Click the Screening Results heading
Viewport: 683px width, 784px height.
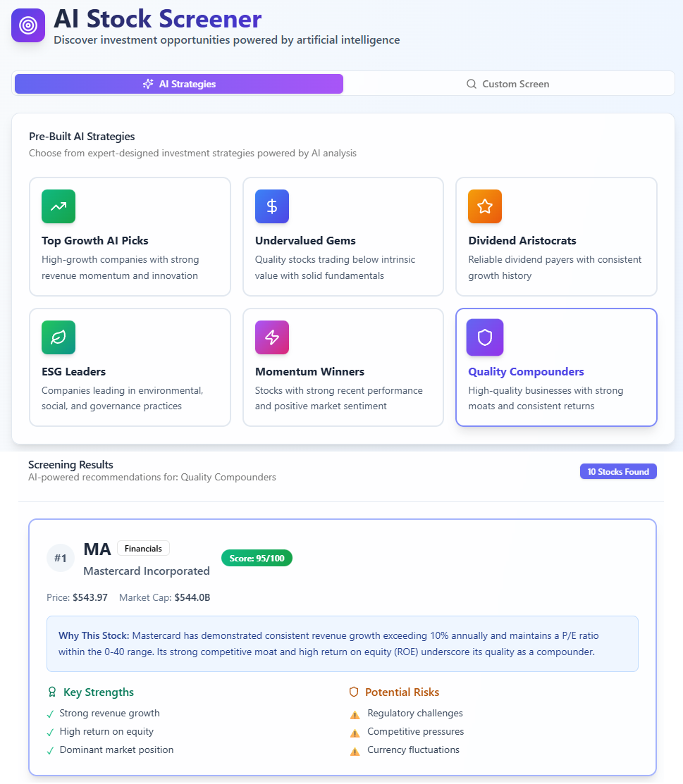pyautogui.click(x=70, y=464)
